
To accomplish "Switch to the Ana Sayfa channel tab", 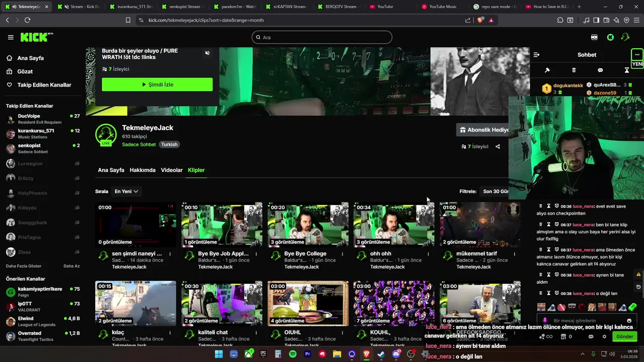I will point(111,170).
